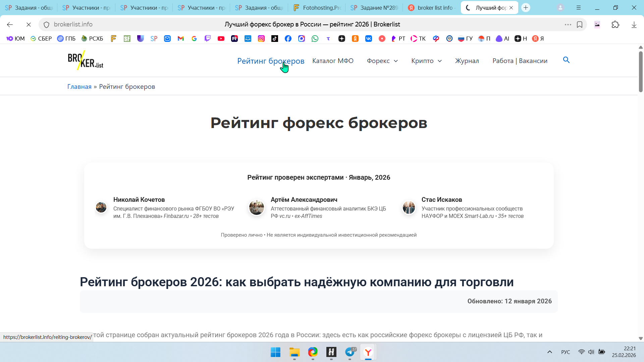
Task: Click the brokerlist.info address bar field
Action: [x=134, y=24]
